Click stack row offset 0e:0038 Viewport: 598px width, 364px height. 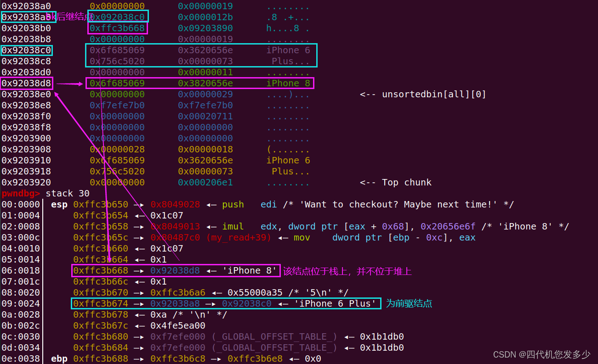(x=21, y=358)
